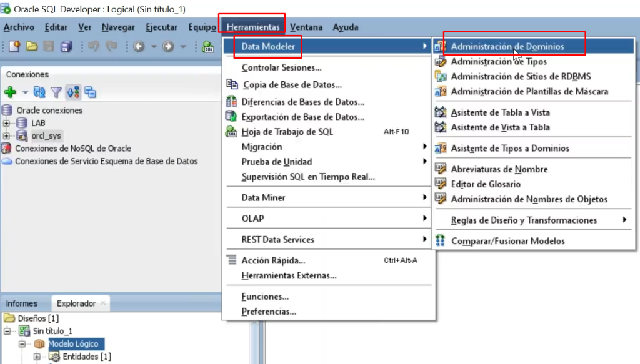Click the Filter connections funnel icon

56,92
